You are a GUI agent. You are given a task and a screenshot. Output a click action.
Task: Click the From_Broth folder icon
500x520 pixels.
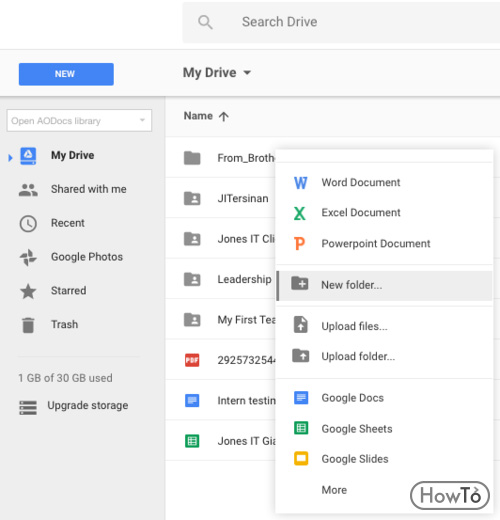coord(192,158)
